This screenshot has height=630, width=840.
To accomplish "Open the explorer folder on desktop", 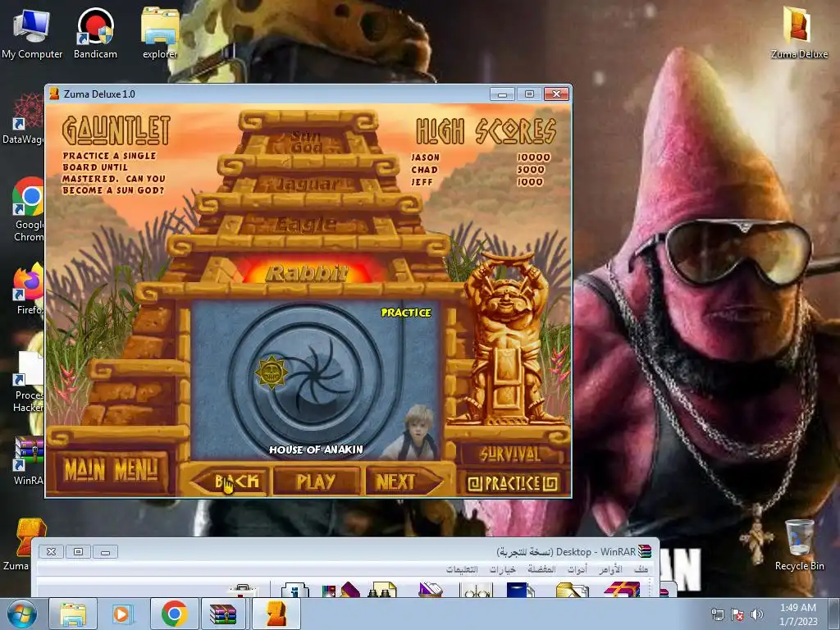I will point(160,33).
